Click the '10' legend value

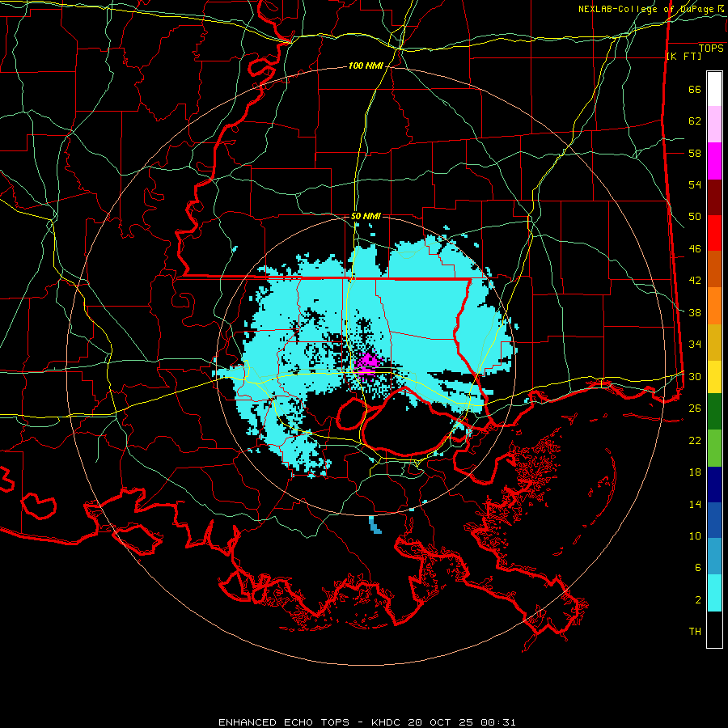tap(695, 535)
